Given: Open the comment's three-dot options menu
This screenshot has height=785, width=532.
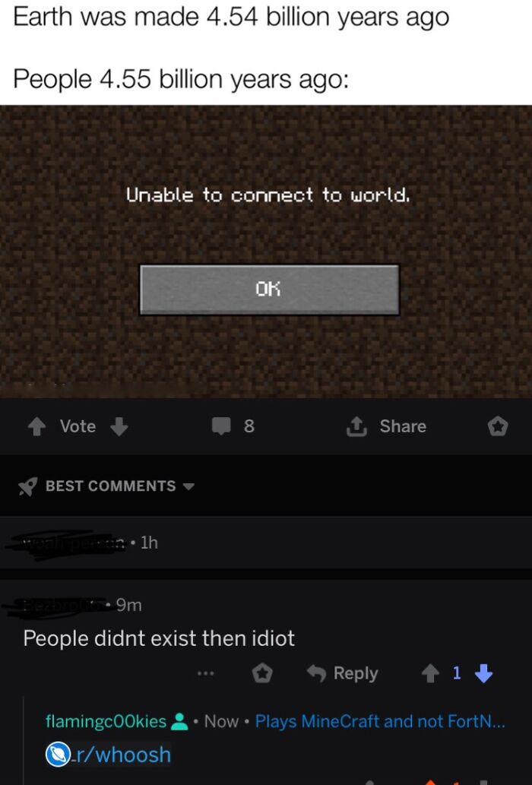Looking at the screenshot, I should coord(205,673).
